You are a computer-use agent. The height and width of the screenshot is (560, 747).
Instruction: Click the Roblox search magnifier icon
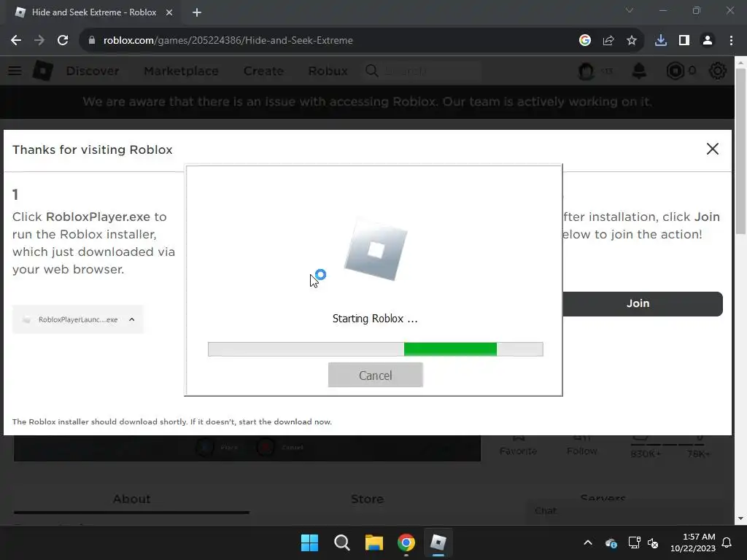(372, 71)
